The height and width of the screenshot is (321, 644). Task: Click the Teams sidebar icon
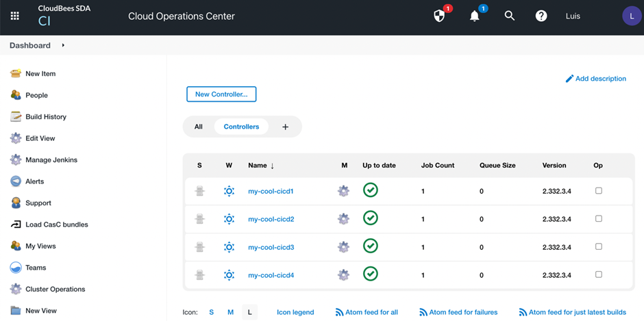pyautogui.click(x=16, y=268)
